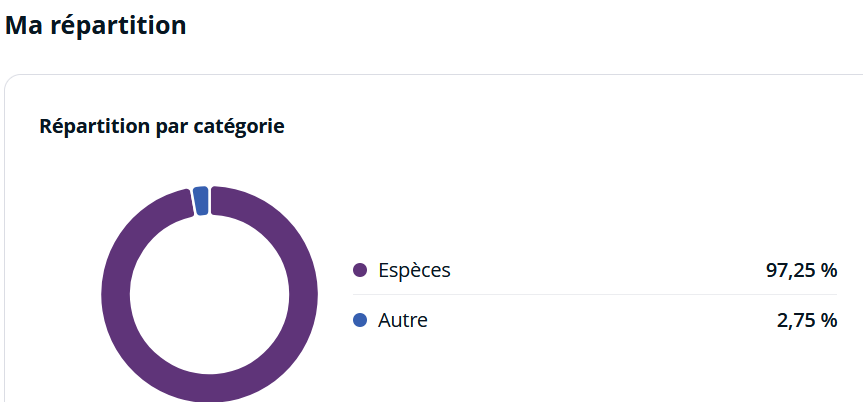Click the blue Autre segment of donut chart
Image resolution: width=863 pixels, height=402 pixels.
201,201
